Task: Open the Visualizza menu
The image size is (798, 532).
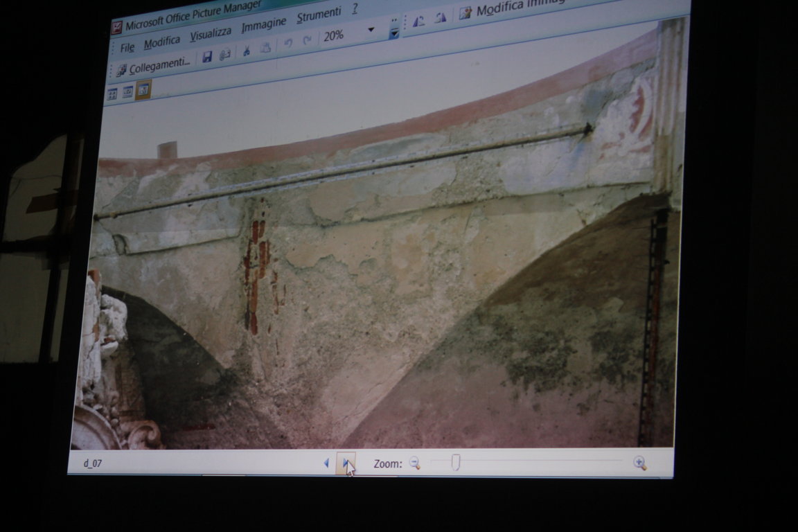Action: click(210, 34)
